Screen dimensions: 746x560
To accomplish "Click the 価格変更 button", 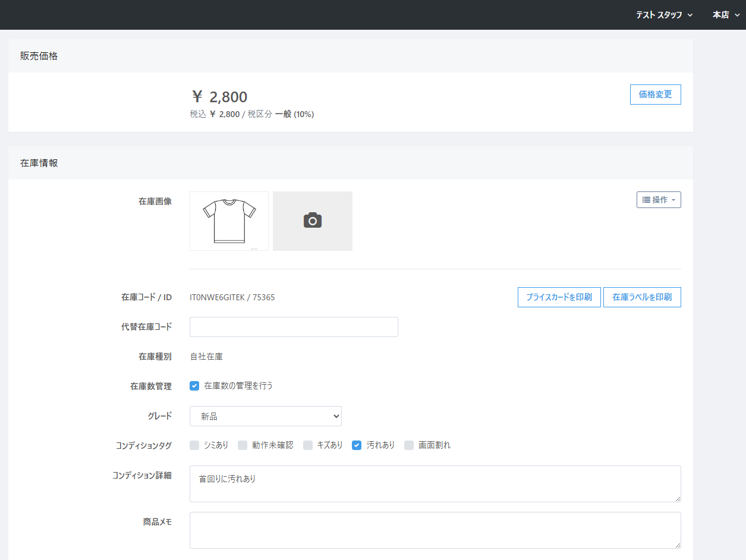I will pos(655,95).
